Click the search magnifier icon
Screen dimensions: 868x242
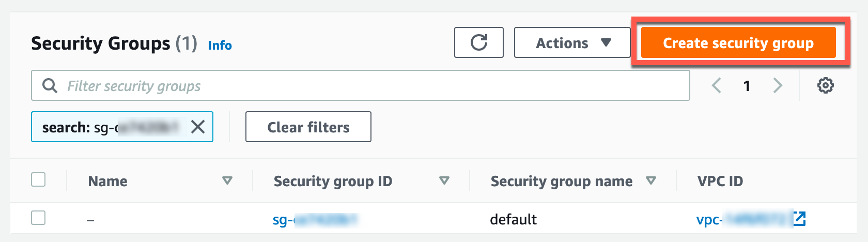point(50,85)
